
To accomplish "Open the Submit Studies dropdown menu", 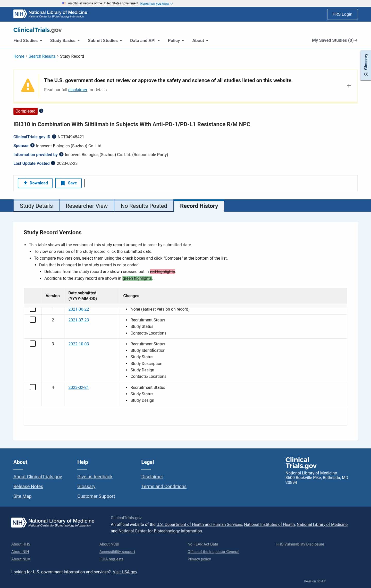I will pyautogui.click(x=105, y=40).
